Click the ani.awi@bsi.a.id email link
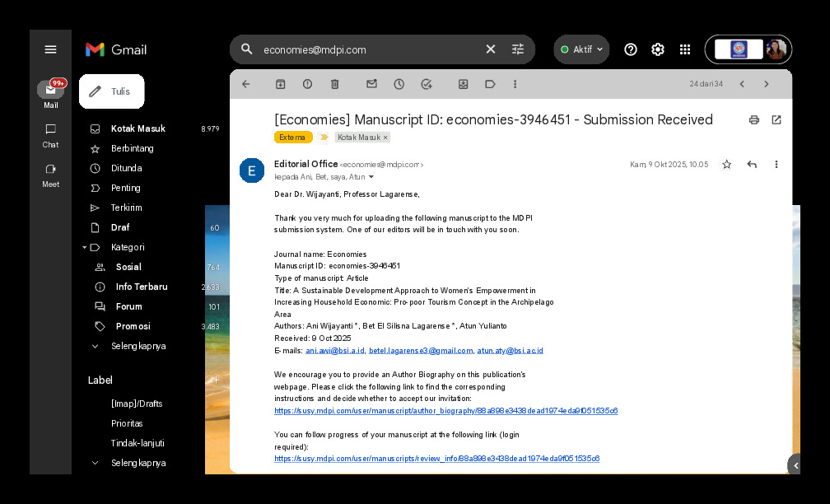The image size is (830, 504). pos(334,351)
